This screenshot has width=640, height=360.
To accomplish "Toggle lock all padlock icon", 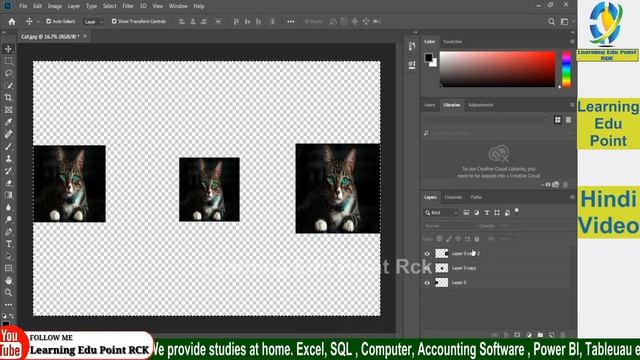I will click(x=477, y=239).
